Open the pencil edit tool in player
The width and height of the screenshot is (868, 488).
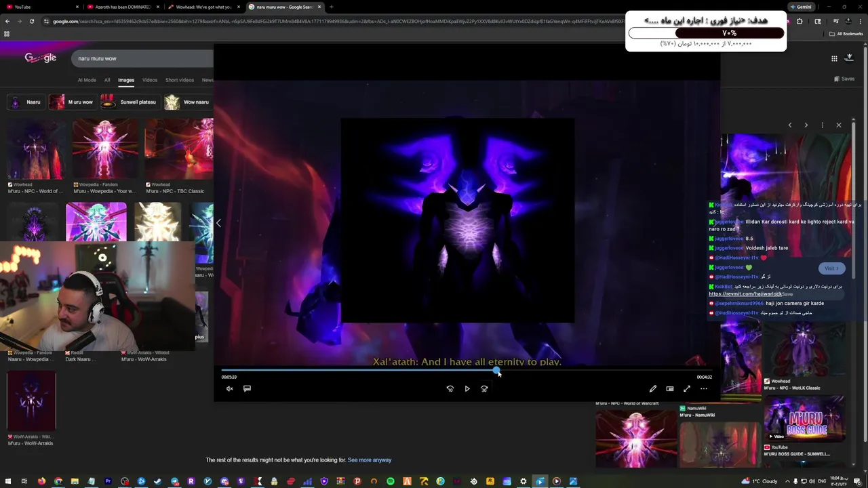coord(652,388)
